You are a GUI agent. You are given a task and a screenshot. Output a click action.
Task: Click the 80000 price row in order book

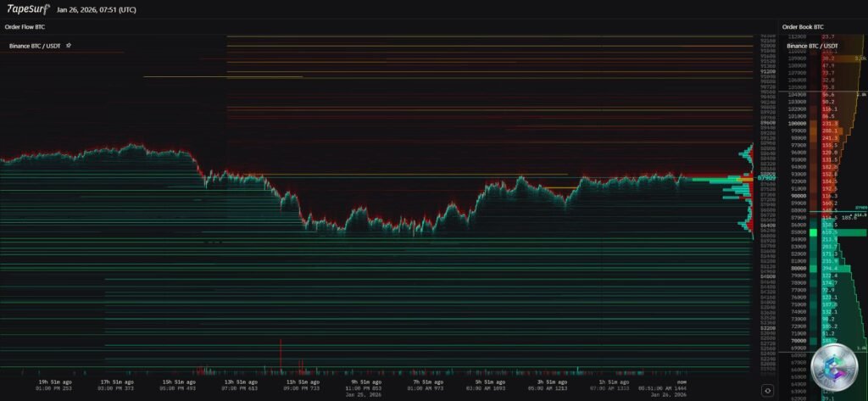pos(797,268)
